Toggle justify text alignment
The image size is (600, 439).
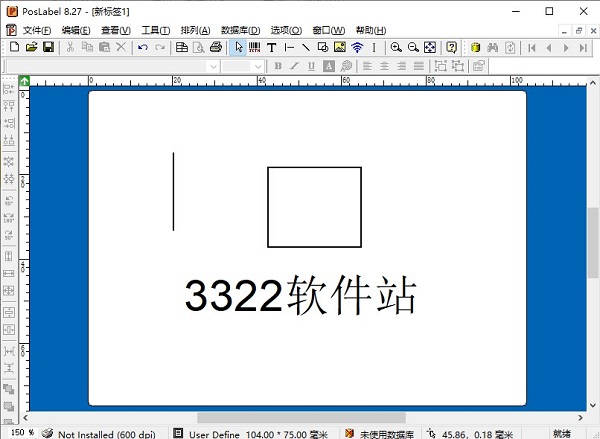click(x=419, y=66)
